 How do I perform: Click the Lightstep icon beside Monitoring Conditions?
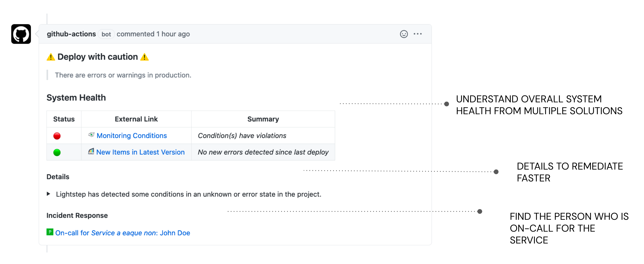[91, 135]
